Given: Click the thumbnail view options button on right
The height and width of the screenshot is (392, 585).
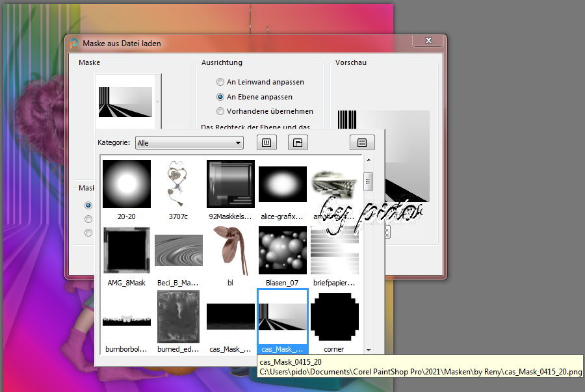Looking at the screenshot, I should (x=362, y=142).
